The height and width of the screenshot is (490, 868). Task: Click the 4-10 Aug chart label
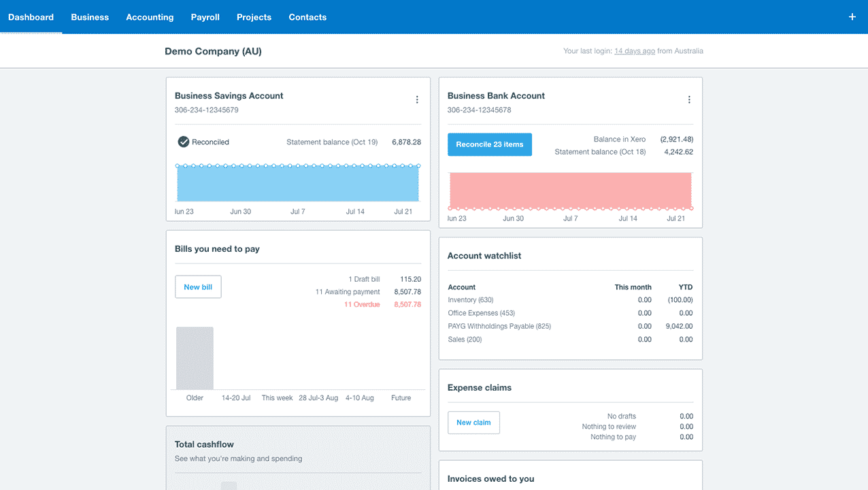point(360,398)
